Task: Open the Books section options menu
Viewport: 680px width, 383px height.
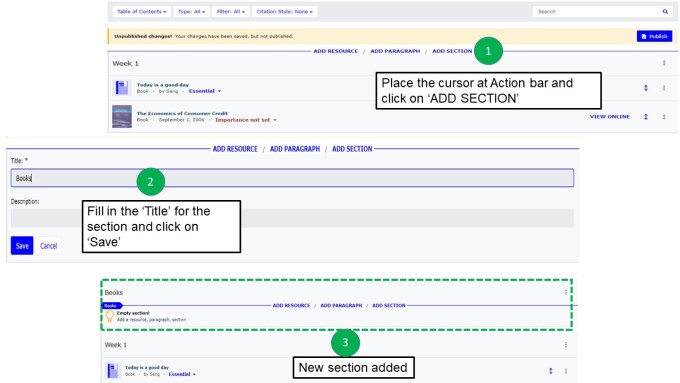Action: point(566,292)
